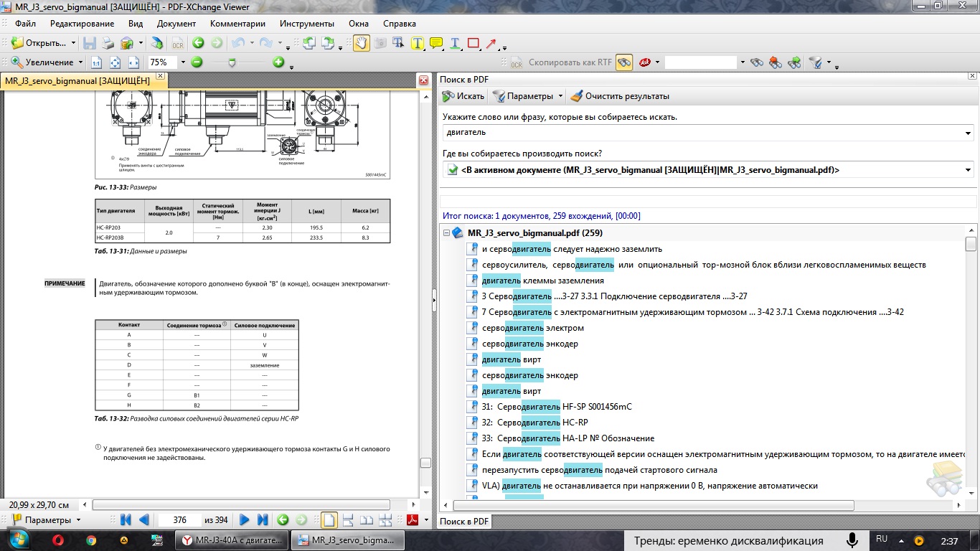The width and height of the screenshot is (980, 551).
Task: Click green zoom in plus button
Action: pos(278,62)
